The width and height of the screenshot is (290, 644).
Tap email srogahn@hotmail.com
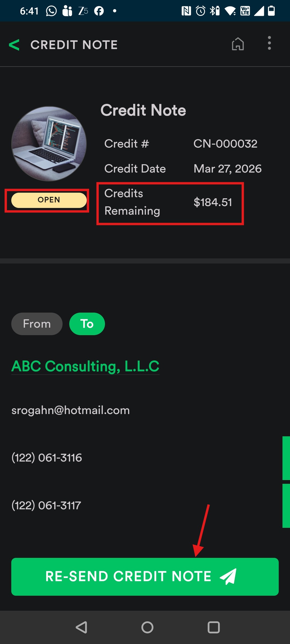[x=71, y=410]
